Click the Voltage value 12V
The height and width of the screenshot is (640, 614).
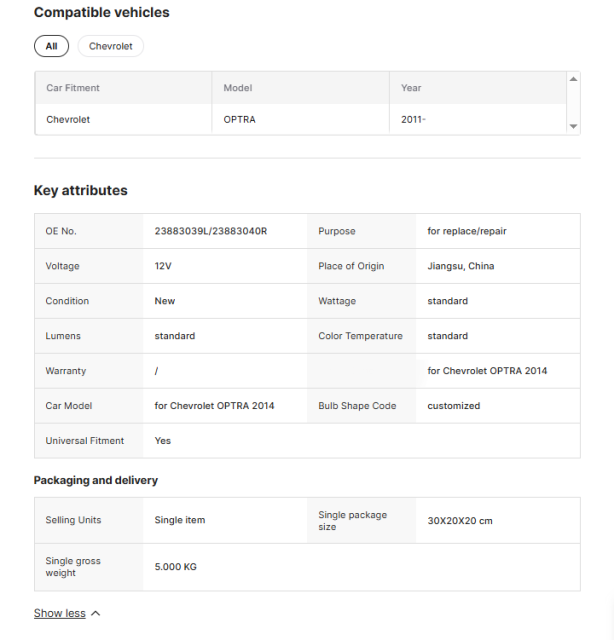click(164, 266)
